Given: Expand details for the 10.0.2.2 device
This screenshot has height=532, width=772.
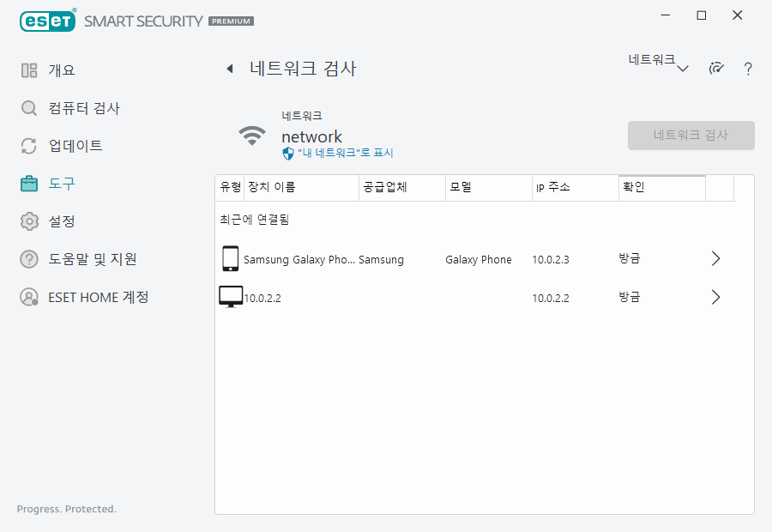Looking at the screenshot, I should point(716,297).
